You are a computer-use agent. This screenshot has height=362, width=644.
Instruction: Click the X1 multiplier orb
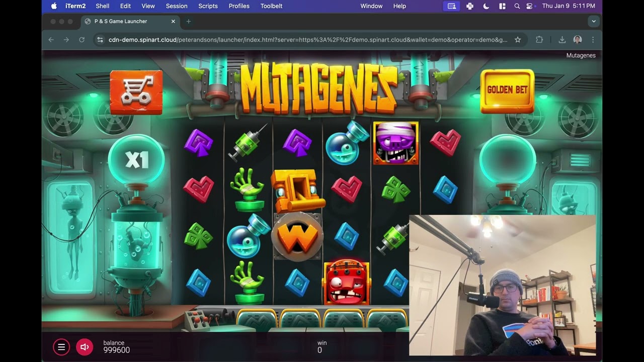pyautogui.click(x=136, y=159)
